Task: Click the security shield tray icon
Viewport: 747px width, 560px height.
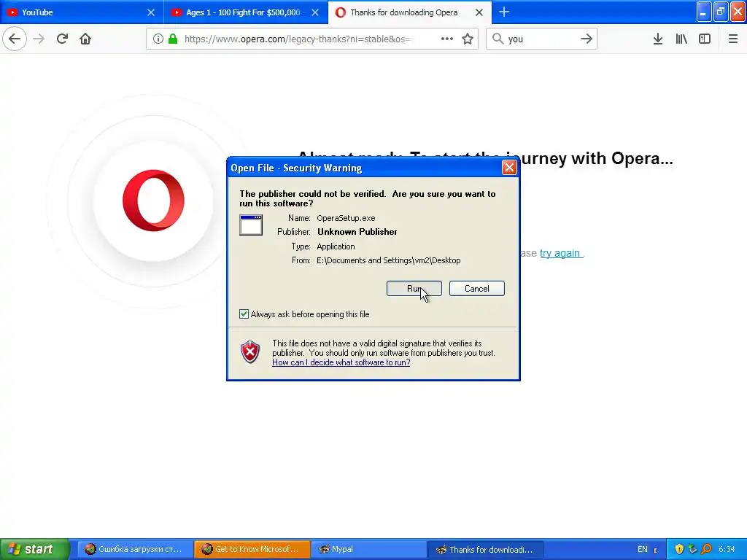Action: point(679,549)
